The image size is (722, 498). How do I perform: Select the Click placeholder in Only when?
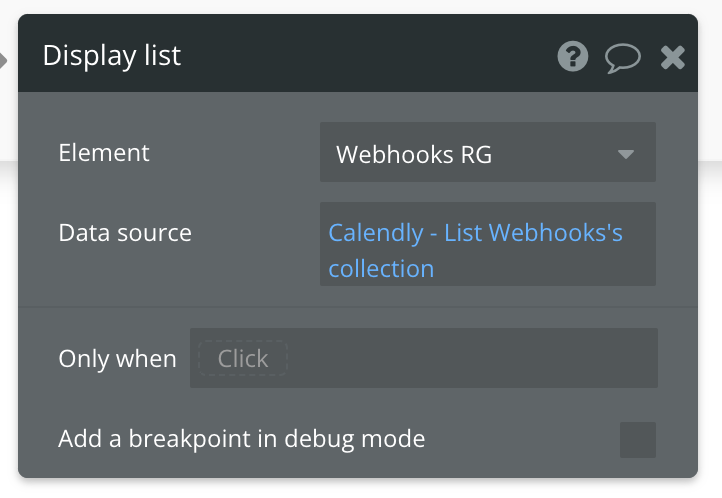(243, 358)
